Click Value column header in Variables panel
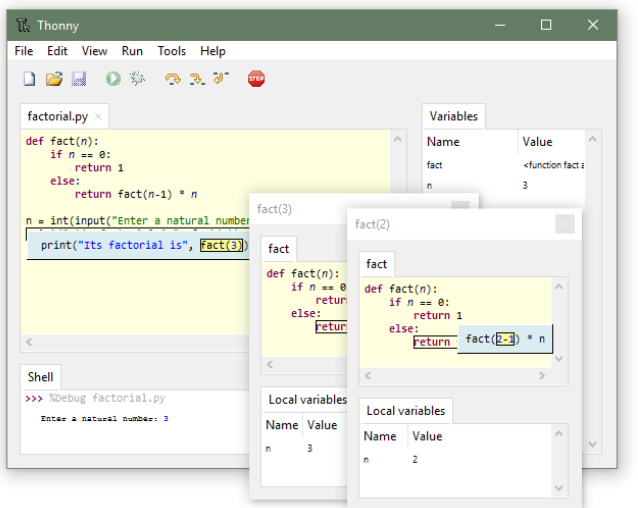 coord(552,142)
